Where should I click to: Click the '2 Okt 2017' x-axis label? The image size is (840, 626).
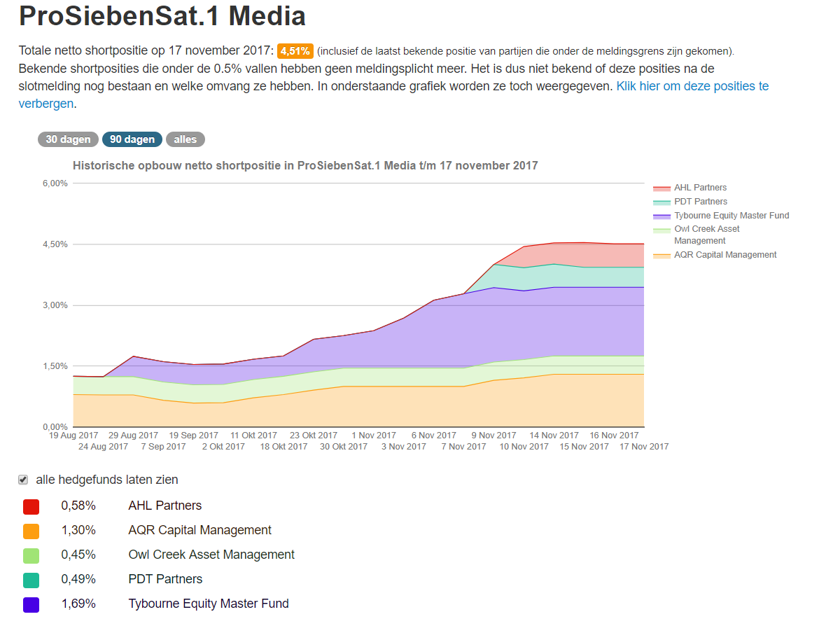click(223, 447)
